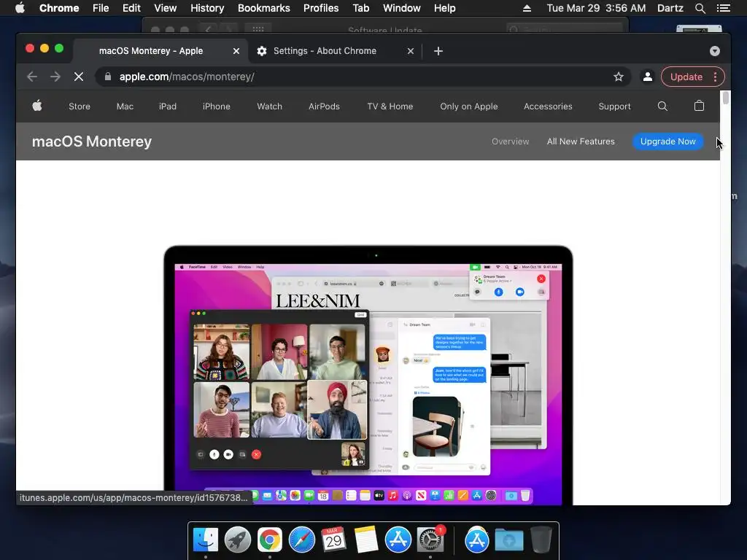Screen dimensions: 747x560
Task: Open the Chrome application menu
Action: click(x=59, y=8)
